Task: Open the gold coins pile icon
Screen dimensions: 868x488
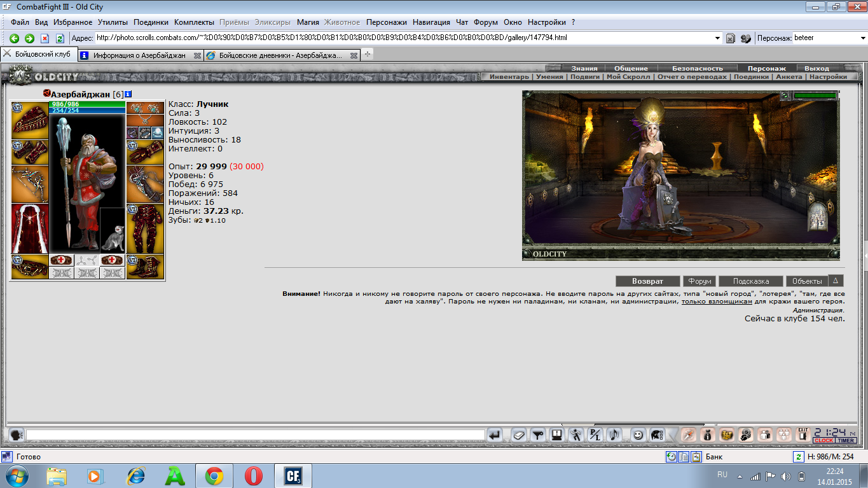Action: click(x=727, y=435)
